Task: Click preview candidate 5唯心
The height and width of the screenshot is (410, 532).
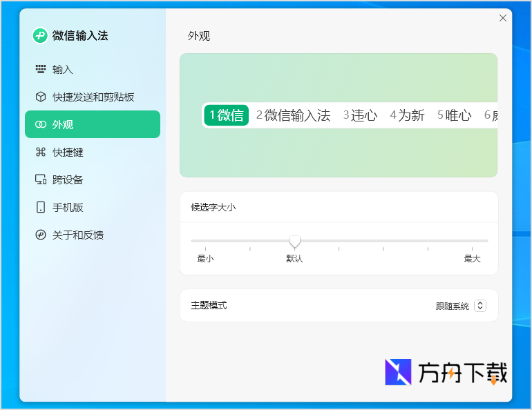Action: tap(455, 115)
